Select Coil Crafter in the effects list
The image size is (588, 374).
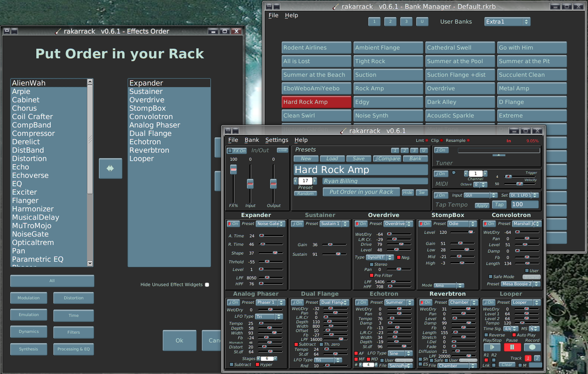(49, 117)
